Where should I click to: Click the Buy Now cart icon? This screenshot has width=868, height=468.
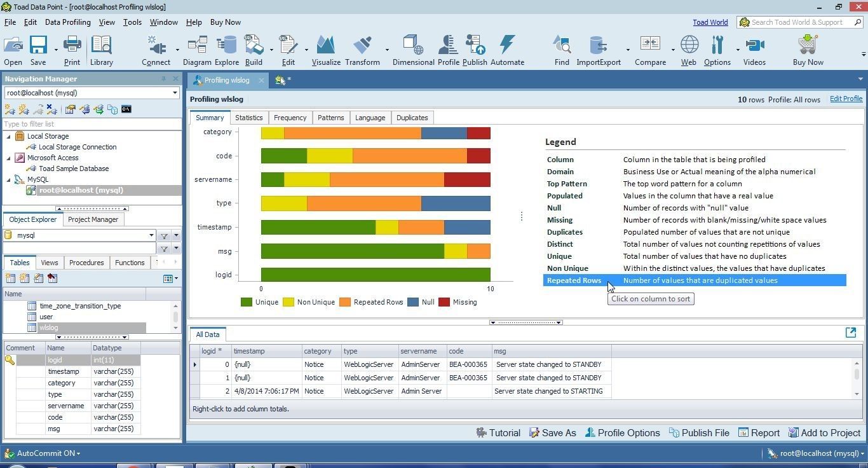tap(808, 45)
